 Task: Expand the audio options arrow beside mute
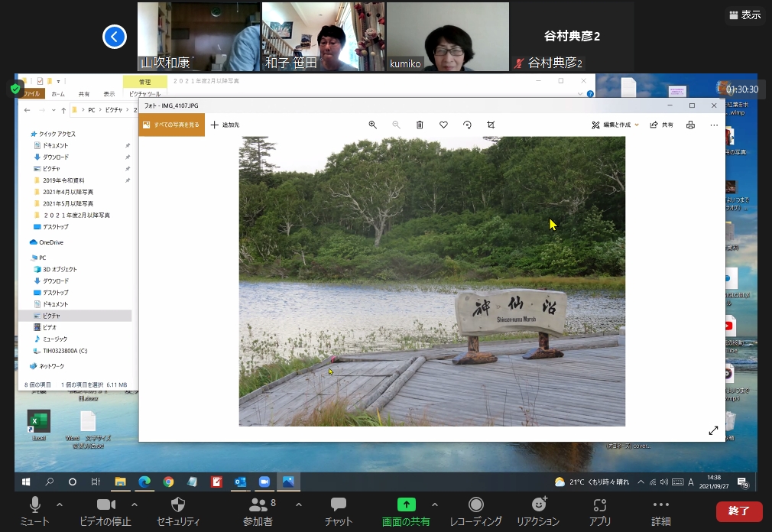tap(60, 504)
